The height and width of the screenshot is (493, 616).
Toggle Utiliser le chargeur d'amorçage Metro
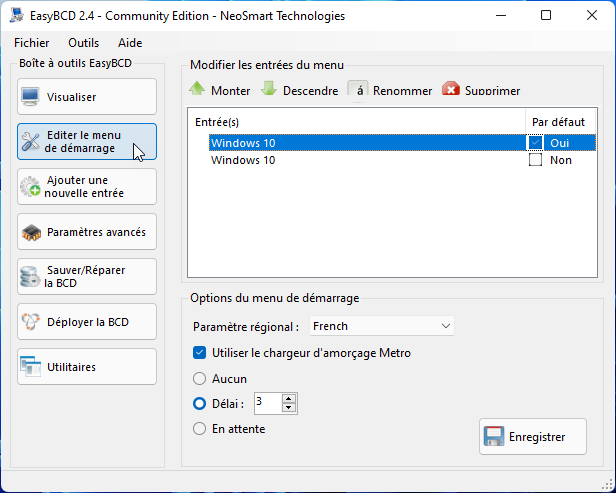click(199, 353)
